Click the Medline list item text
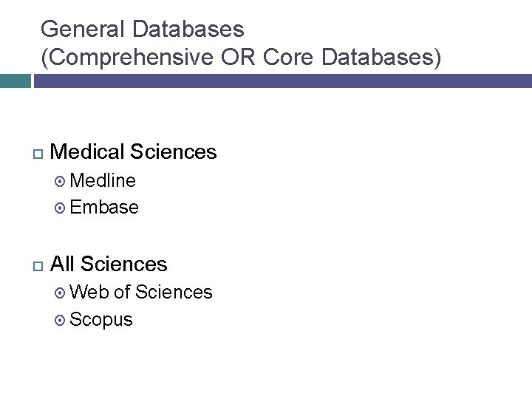This screenshot has width=532, height=399. (x=103, y=181)
